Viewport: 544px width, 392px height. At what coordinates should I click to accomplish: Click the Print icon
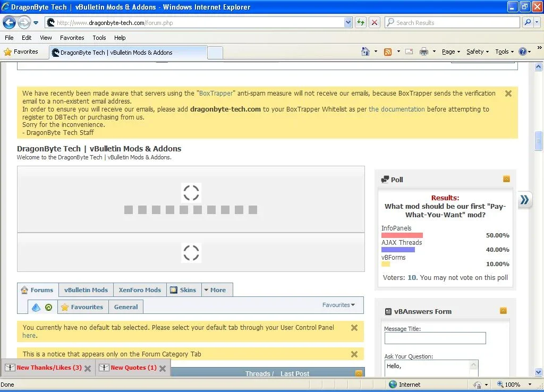(423, 52)
